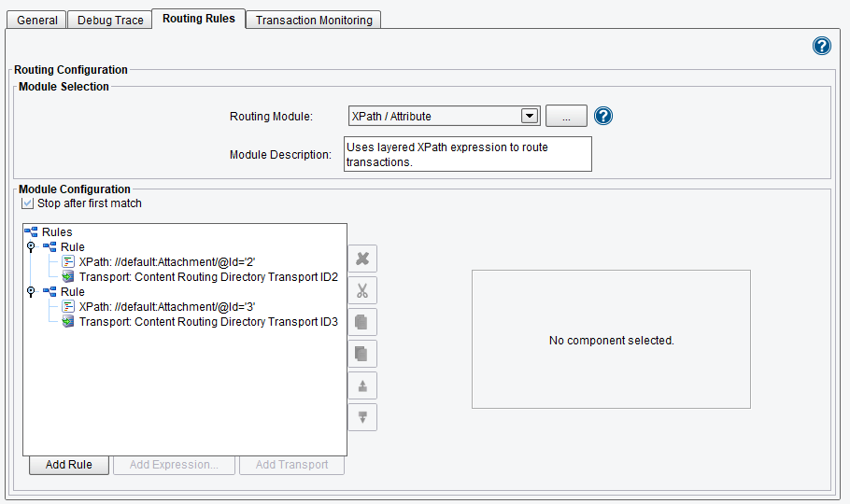Screen dimensions: 850x504
Task: Collapse the second Rule node
Action: tap(31, 292)
